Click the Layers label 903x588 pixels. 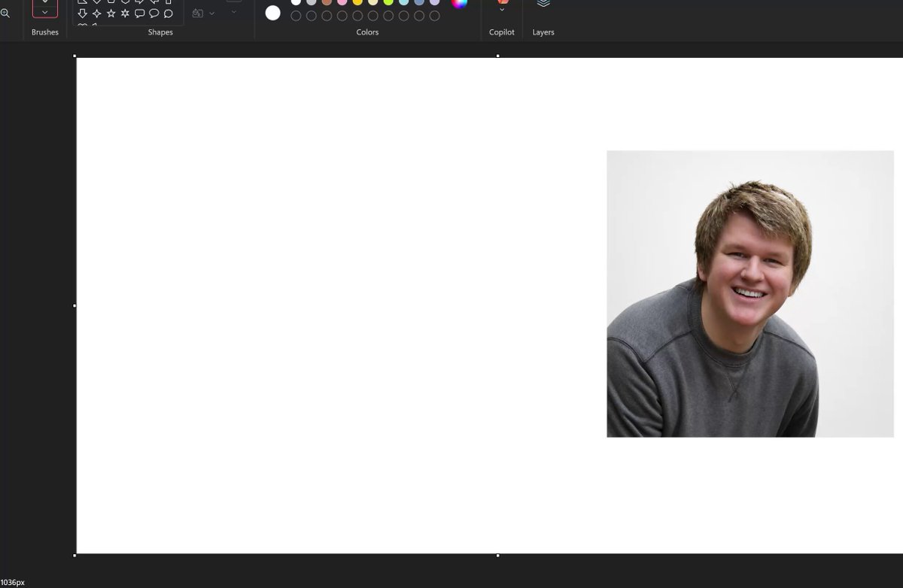point(543,32)
